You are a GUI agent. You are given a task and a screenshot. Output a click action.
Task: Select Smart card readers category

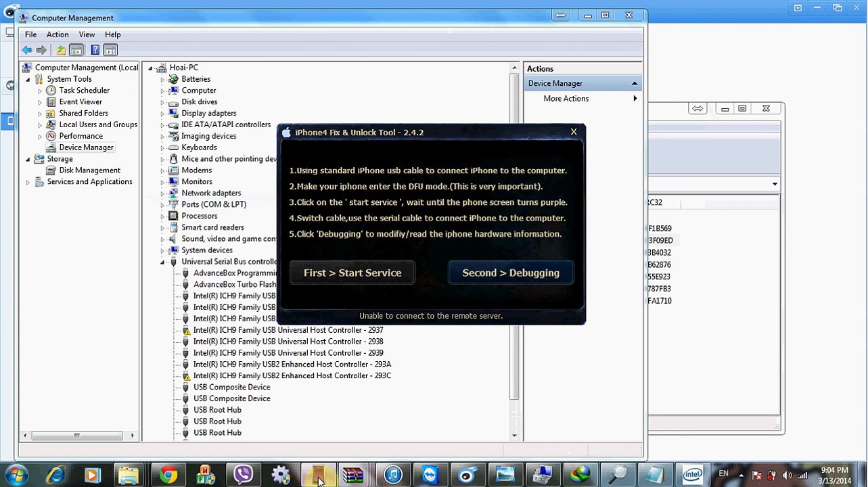pos(212,227)
